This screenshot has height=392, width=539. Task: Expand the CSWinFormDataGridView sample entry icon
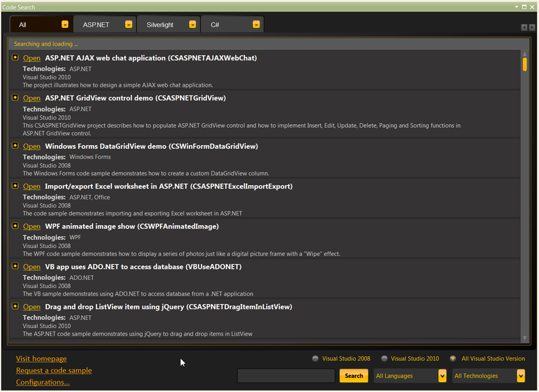click(15, 145)
